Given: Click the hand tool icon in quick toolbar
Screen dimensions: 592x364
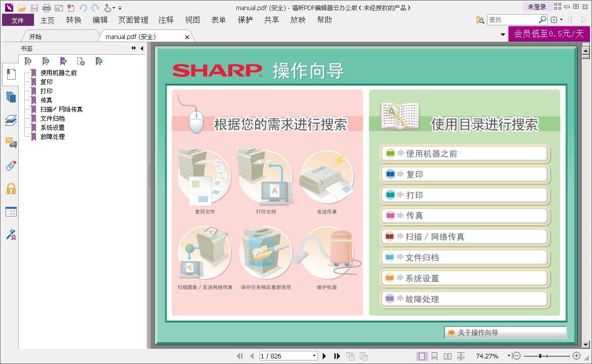Looking at the screenshot, I should pyautogui.click(x=108, y=8).
